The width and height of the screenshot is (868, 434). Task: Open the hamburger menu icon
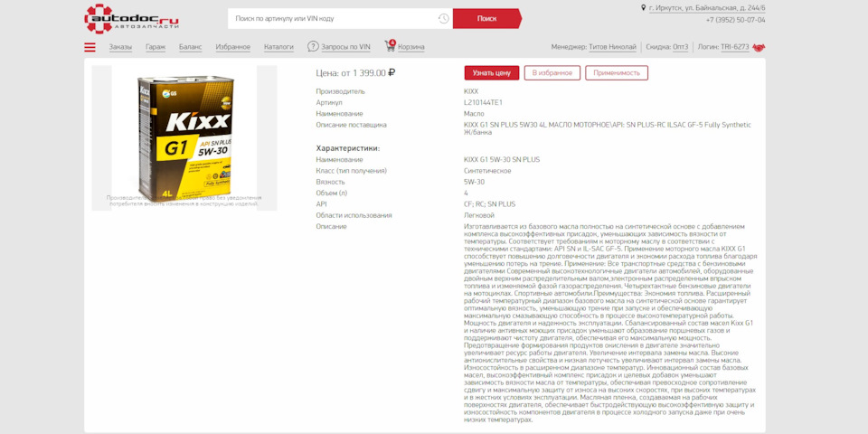click(x=90, y=47)
